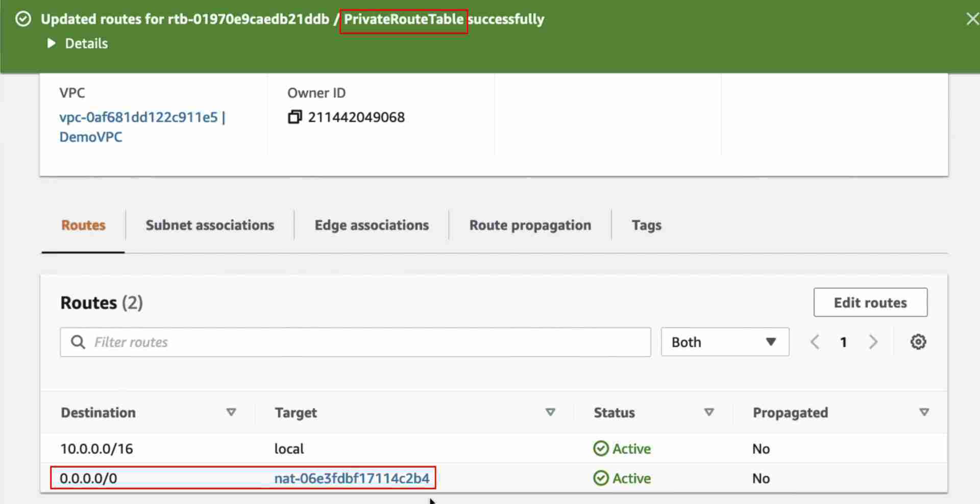Open the Route propagation tab

click(x=530, y=225)
